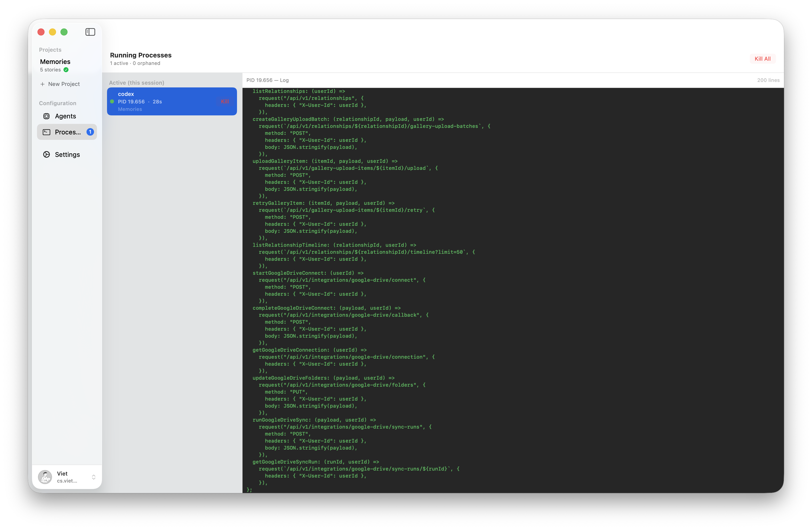The width and height of the screenshot is (812, 530).
Task: Click the 'Configuration' section label
Action: (58, 103)
